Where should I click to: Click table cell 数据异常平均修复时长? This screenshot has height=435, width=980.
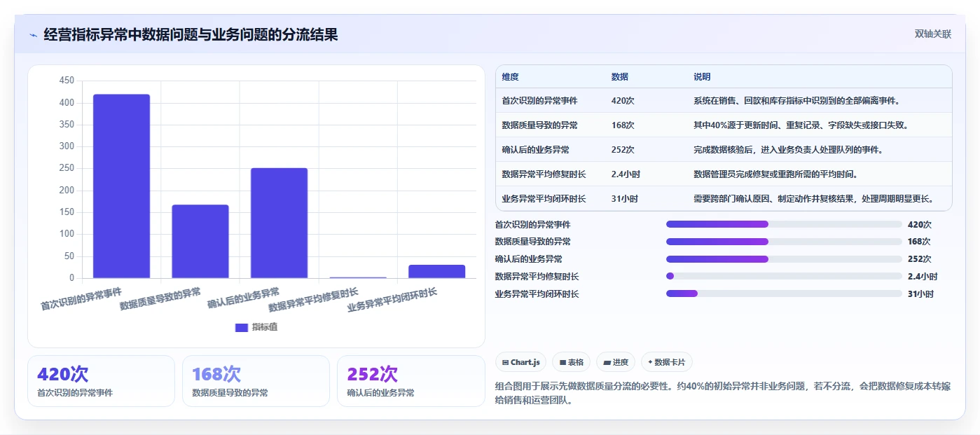[x=544, y=174]
